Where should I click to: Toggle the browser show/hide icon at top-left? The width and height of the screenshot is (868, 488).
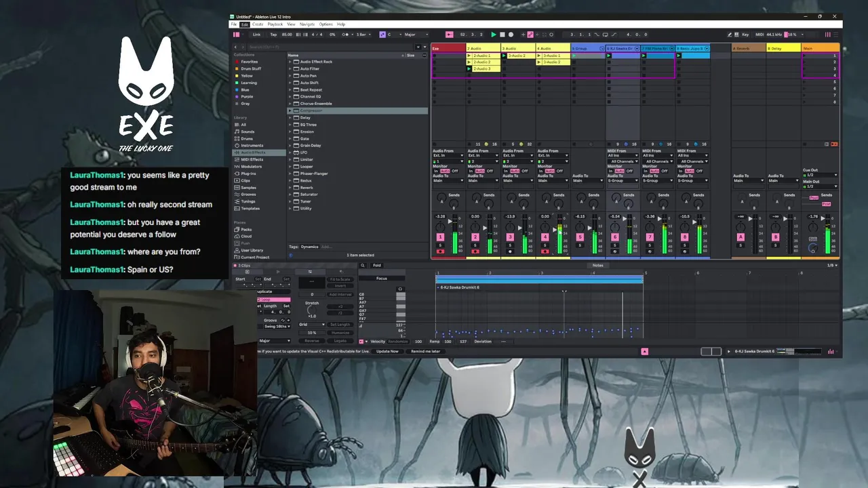coord(237,35)
